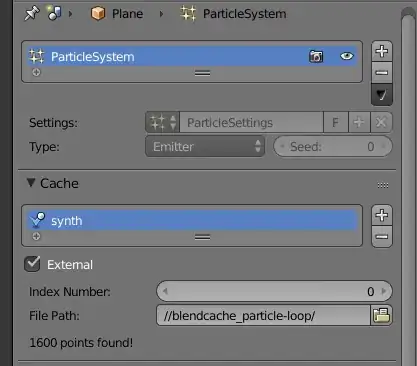
Task: Click the Index Number value field
Action: pos(274,291)
